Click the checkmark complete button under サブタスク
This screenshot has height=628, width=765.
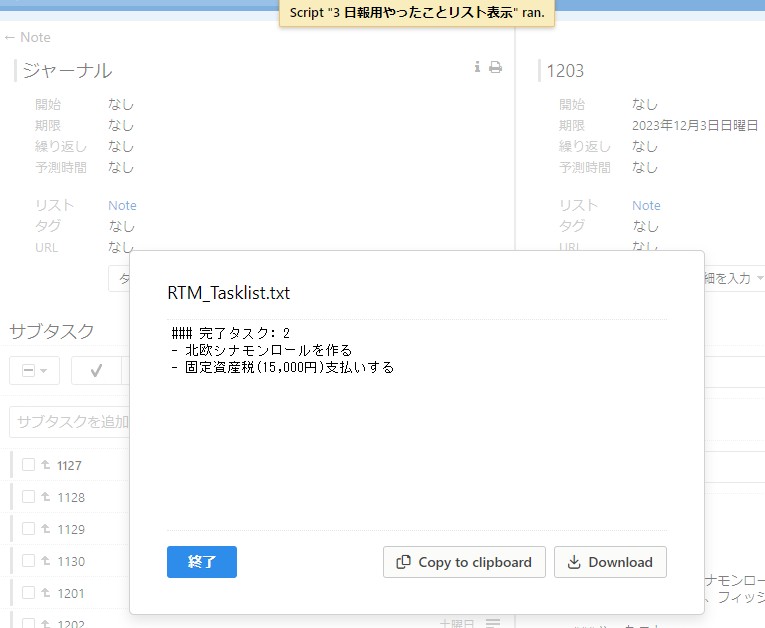click(96, 370)
